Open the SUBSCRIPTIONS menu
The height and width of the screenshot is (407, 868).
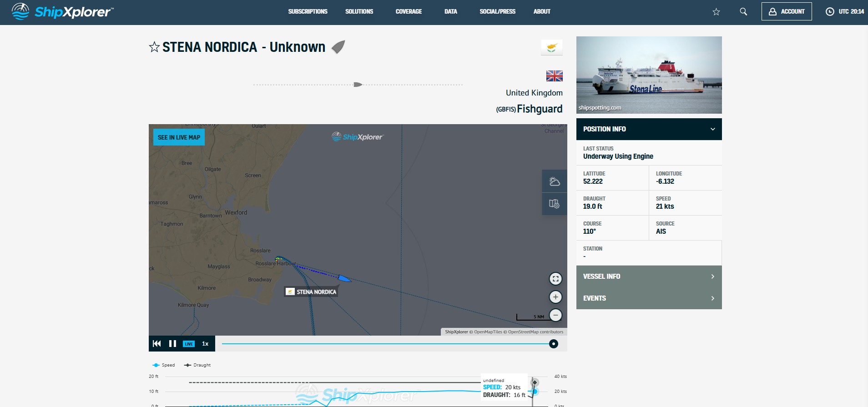tap(308, 11)
